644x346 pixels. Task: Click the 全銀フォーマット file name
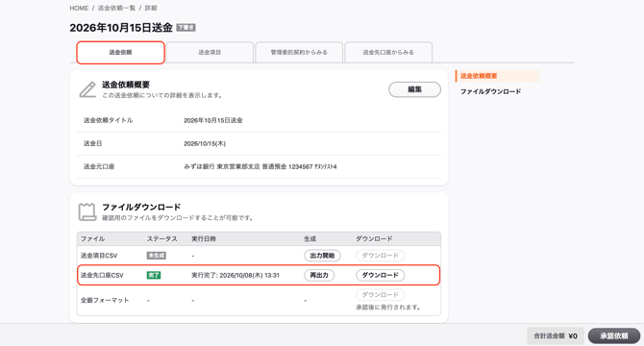point(105,300)
